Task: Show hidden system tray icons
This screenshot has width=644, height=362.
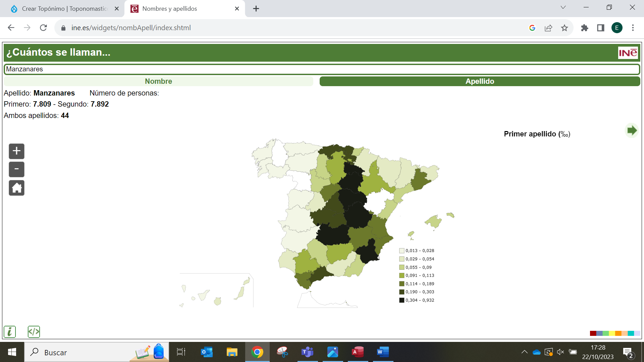Action: click(524, 352)
